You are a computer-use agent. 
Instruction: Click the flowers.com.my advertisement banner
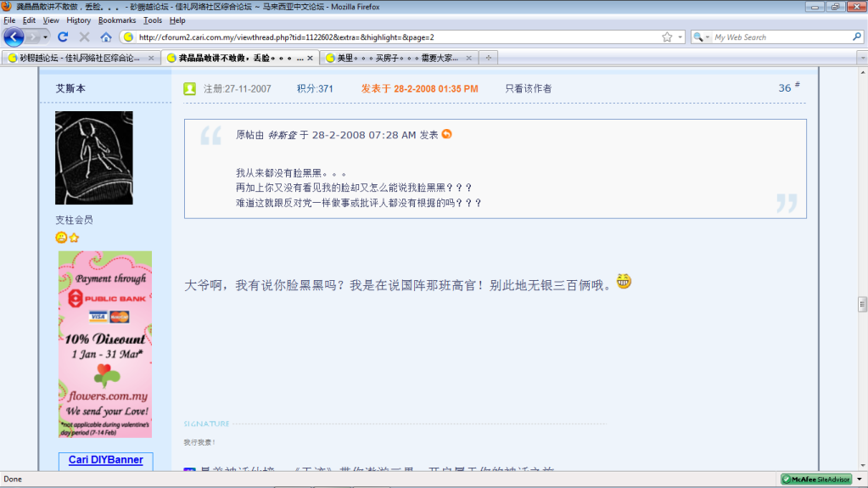pos(105,344)
